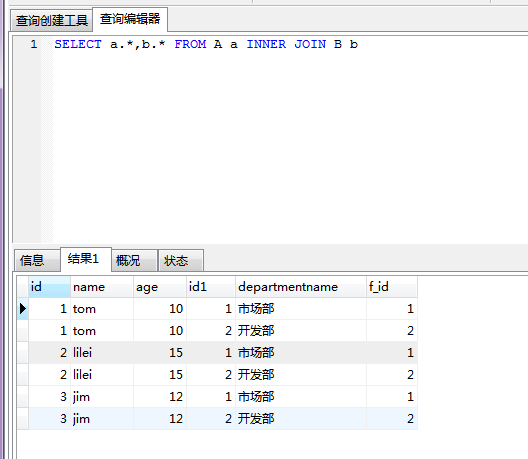Click 市场部 in the first jim row
The height and width of the screenshot is (459, 528).
tap(301, 397)
